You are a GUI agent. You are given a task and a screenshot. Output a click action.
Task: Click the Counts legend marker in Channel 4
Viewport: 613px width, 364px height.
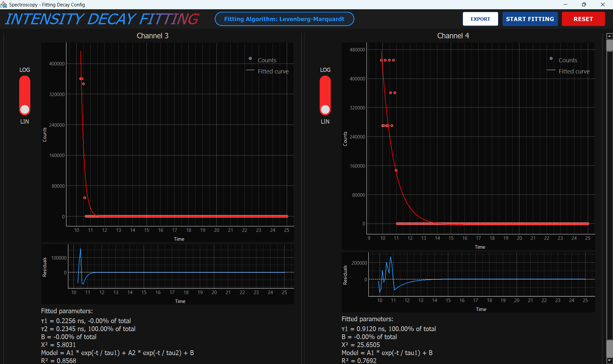tap(551, 58)
